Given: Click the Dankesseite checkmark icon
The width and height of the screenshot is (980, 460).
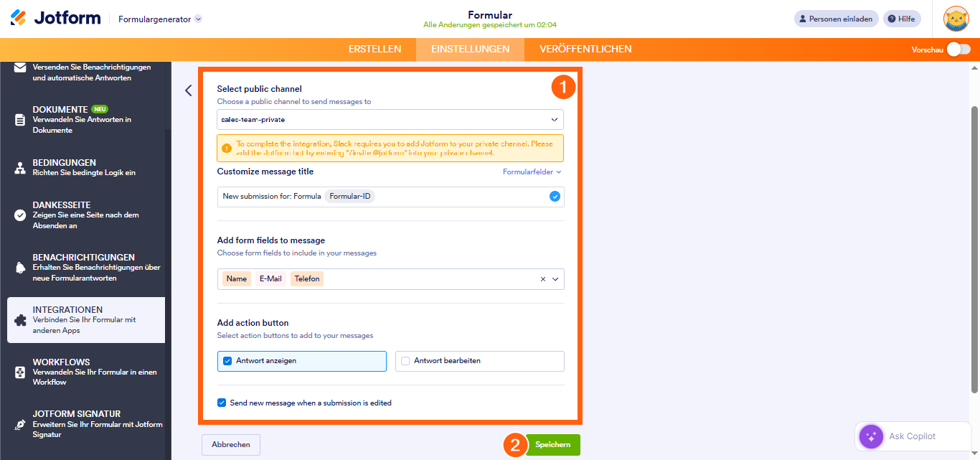Looking at the screenshot, I should tap(20, 215).
